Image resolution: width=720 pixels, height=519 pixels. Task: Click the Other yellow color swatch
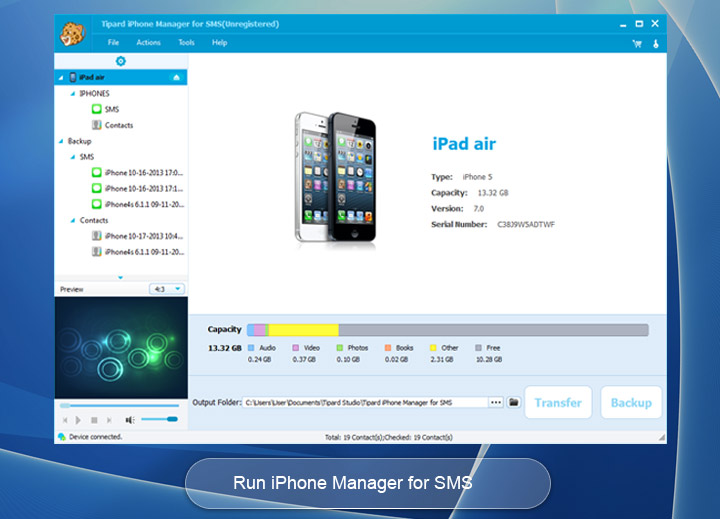433,348
